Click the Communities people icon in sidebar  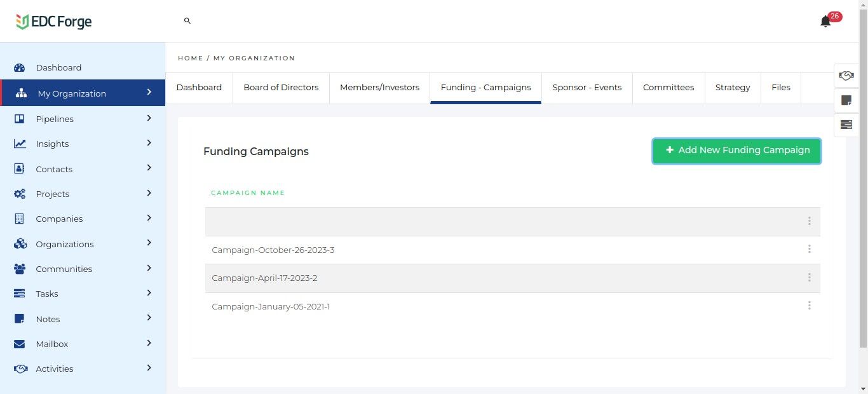(x=20, y=269)
